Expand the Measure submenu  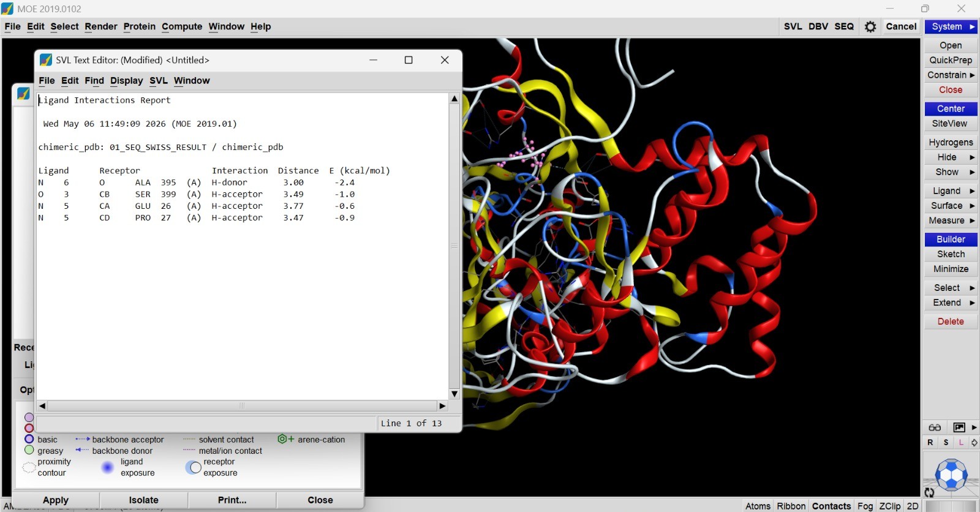(x=951, y=220)
